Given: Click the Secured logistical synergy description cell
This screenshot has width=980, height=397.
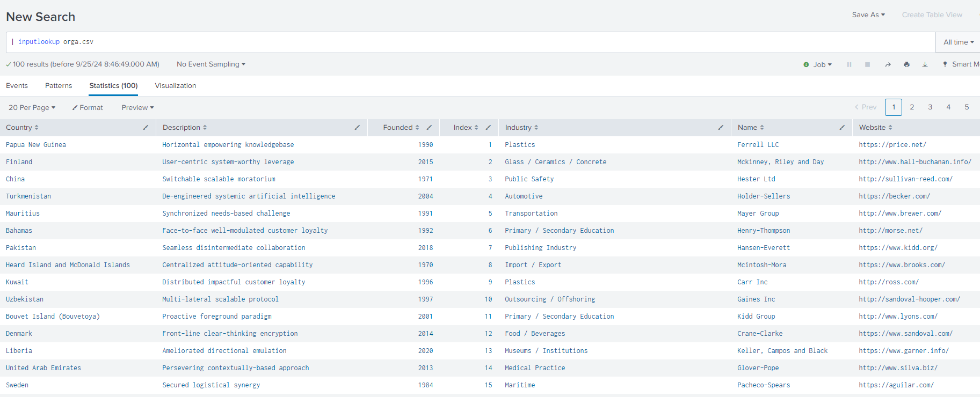Looking at the screenshot, I should [x=211, y=385].
